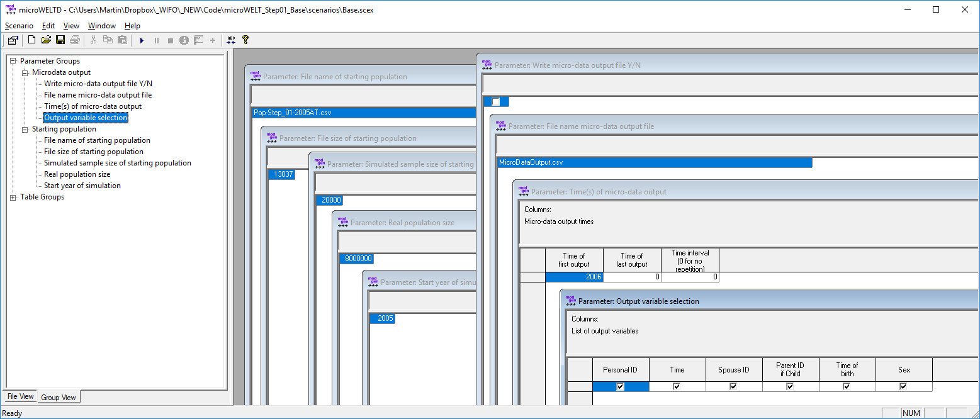
Task: Click modgen icon of Time(s) of micro-data output window
Action: [x=524, y=191]
